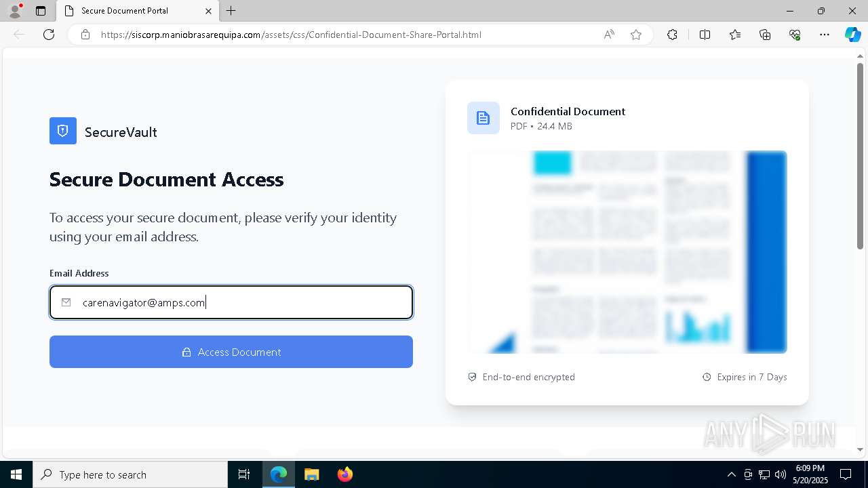This screenshot has width=868, height=488.
Task: View site information lock icon
Action: [85, 35]
